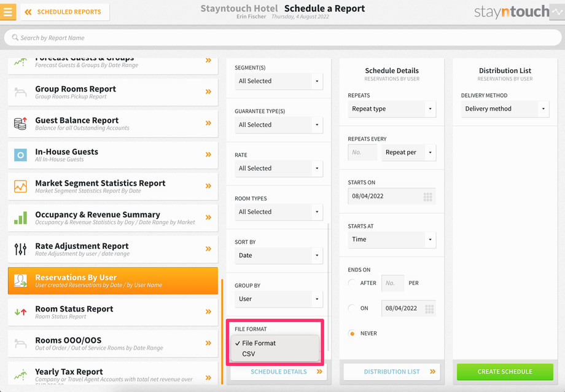This screenshot has width=565, height=392.
Task: Click the Distribution List button
Action: click(392, 372)
